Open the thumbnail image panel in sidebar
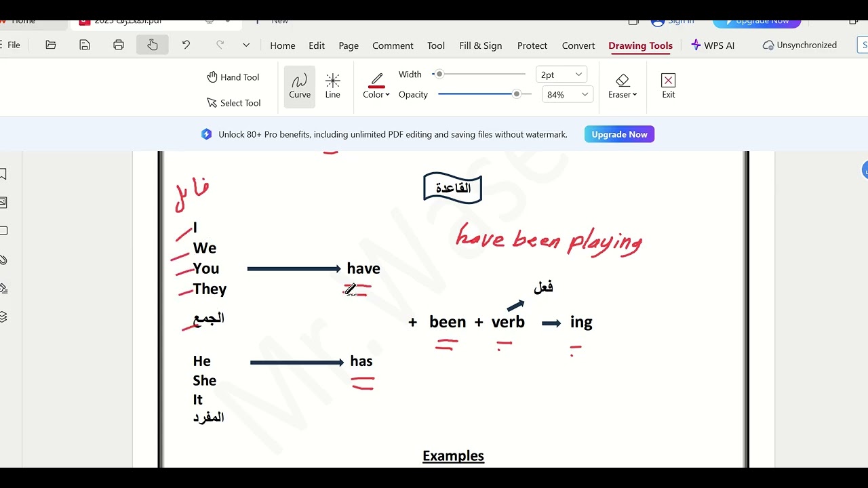 3,202
